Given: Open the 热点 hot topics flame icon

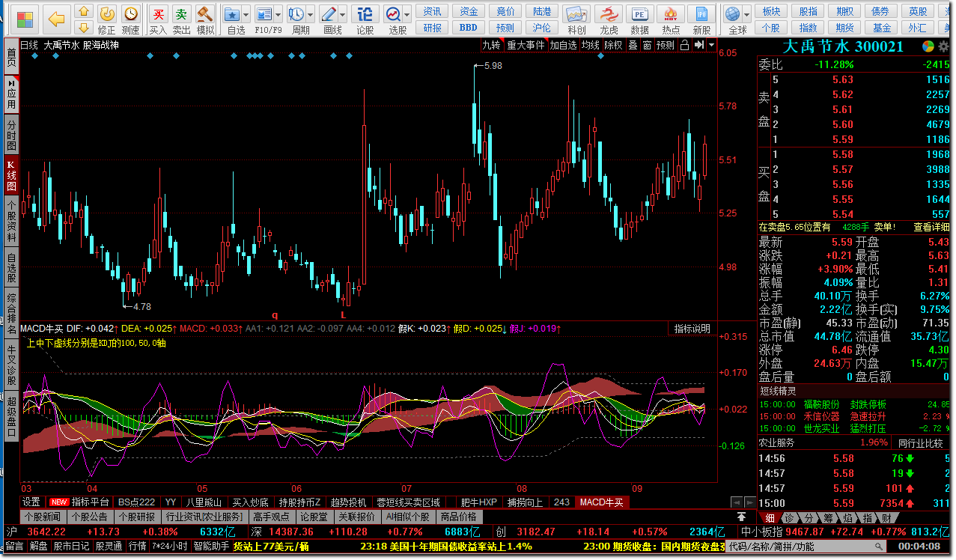Looking at the screenshot, I should pos(671,14).
